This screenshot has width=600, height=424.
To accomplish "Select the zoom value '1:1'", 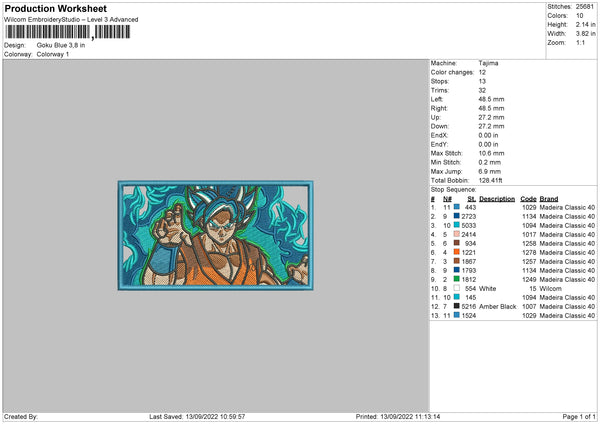I will click(x=580, y=42).
